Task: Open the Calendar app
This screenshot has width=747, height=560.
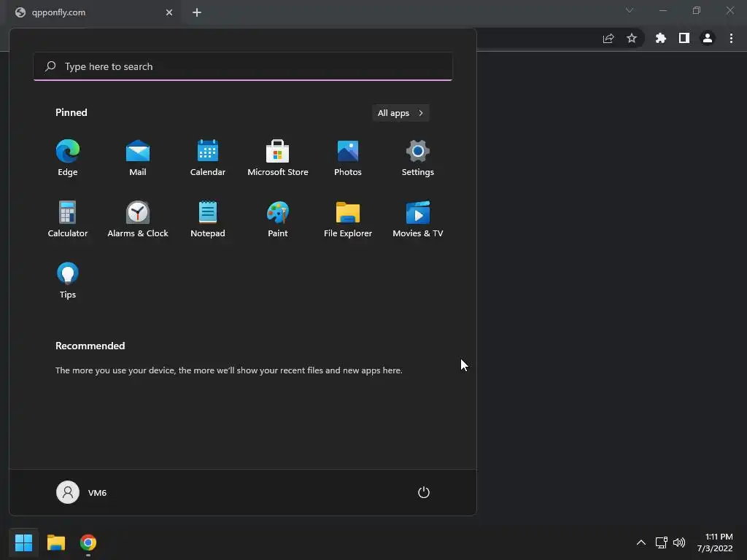Action: pyautogui.click(x=208, y=158)
